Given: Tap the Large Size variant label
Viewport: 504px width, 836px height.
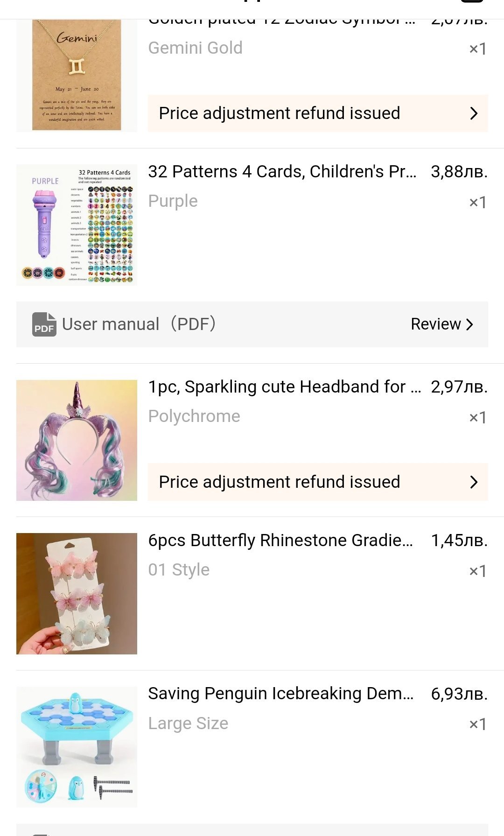Looking at the screenshot, I should [188, 724].
